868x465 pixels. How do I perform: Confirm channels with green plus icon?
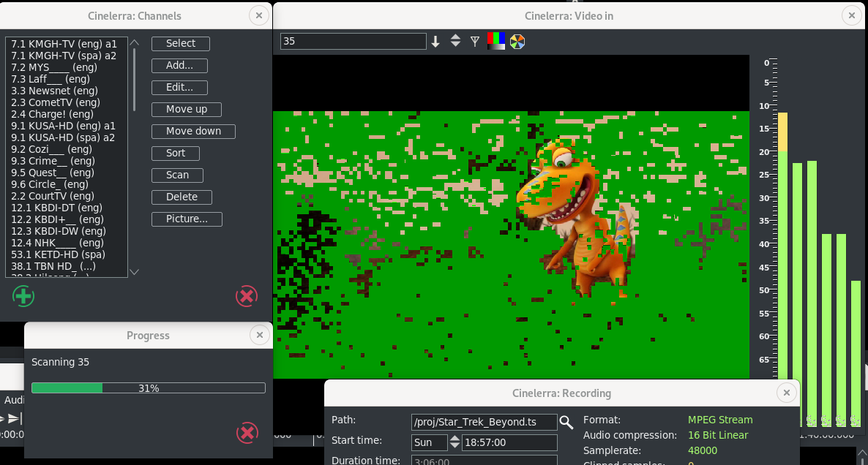(x=23, y=296)
